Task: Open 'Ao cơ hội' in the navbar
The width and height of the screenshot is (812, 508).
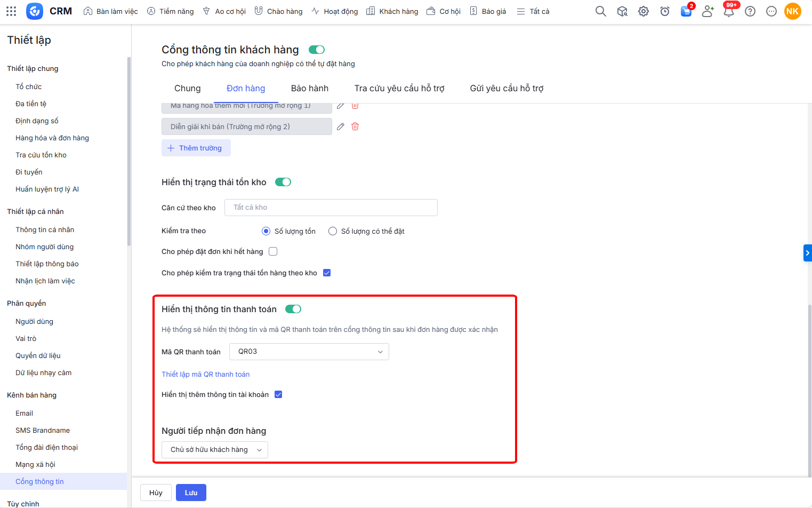Action: coord(224,11)
